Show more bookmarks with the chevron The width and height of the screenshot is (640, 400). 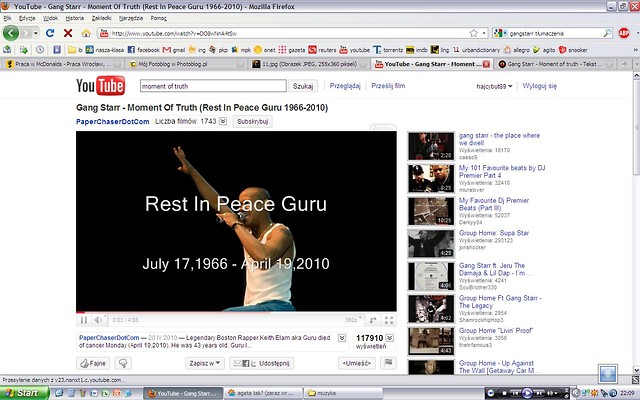click(635, 50)
